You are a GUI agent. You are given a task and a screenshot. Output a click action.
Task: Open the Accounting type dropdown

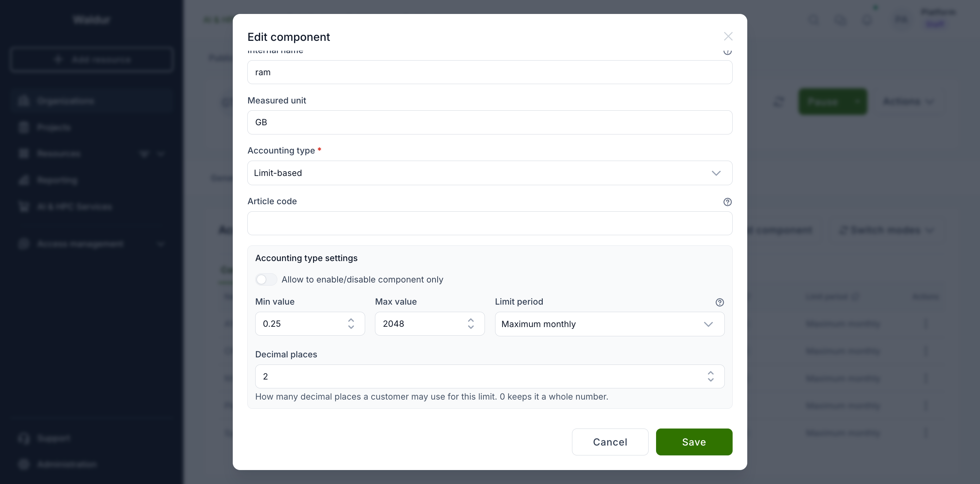click(x=490, y=173)
